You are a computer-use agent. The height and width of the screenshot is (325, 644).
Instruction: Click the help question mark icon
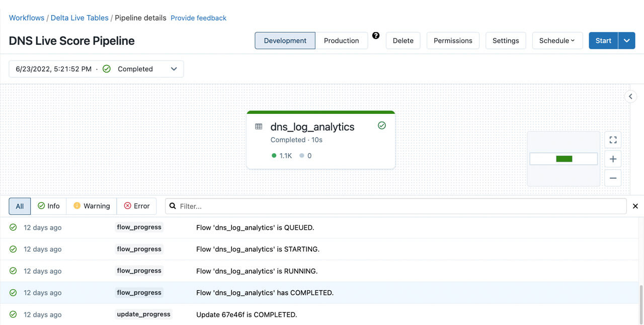coord(376,36)
